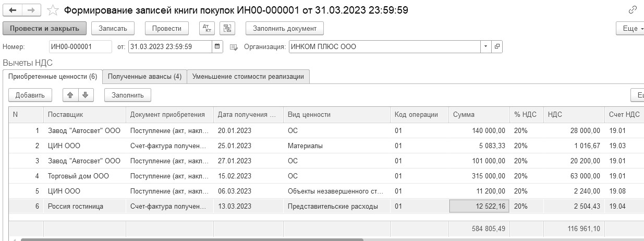Viewport: 644px width, 241px height.
Task: Sort table by Поставщик column header
Action: coord(83,115)
